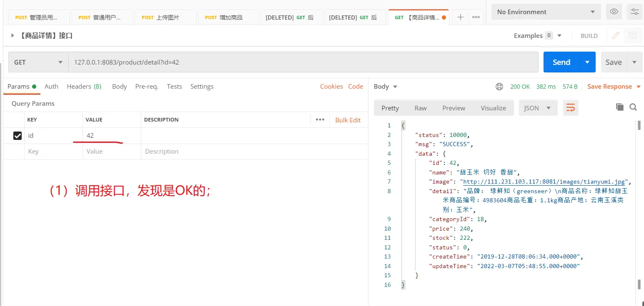Switch to the Headers (8) tab
Screen dimensions: 644x306
click(x=84, y=87)
